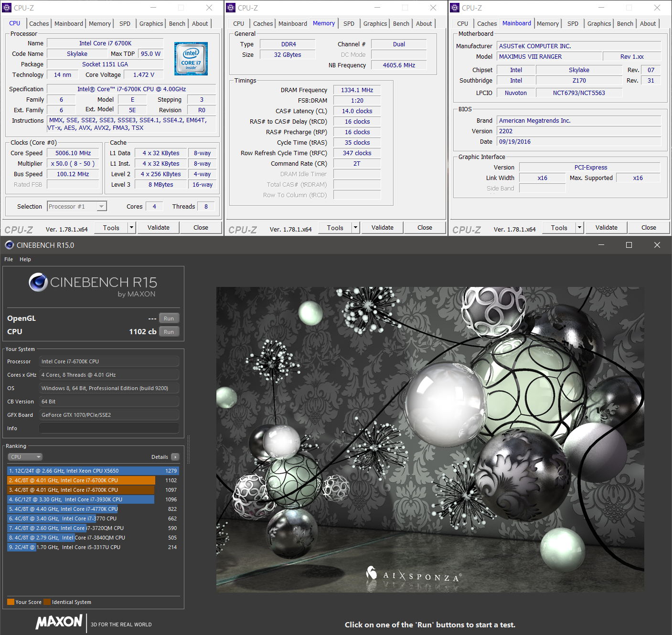Screen dimensions: 672x635
Task: Click CAS# Latency value 14.0 clocks
Action: (x=357, y=111)
